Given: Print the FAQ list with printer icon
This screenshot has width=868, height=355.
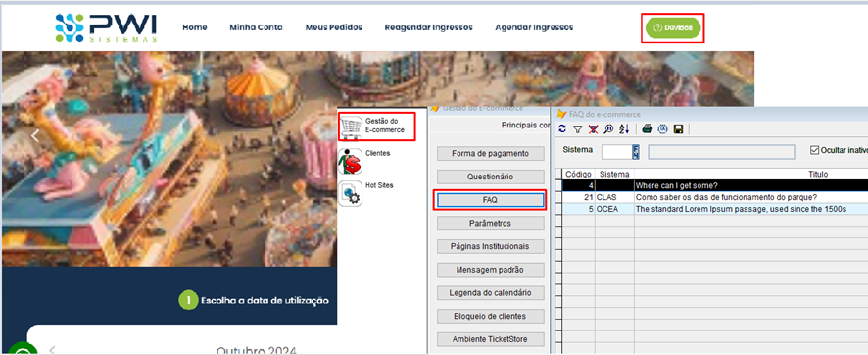Looking at the screenshot, I should tap(648, 129).
